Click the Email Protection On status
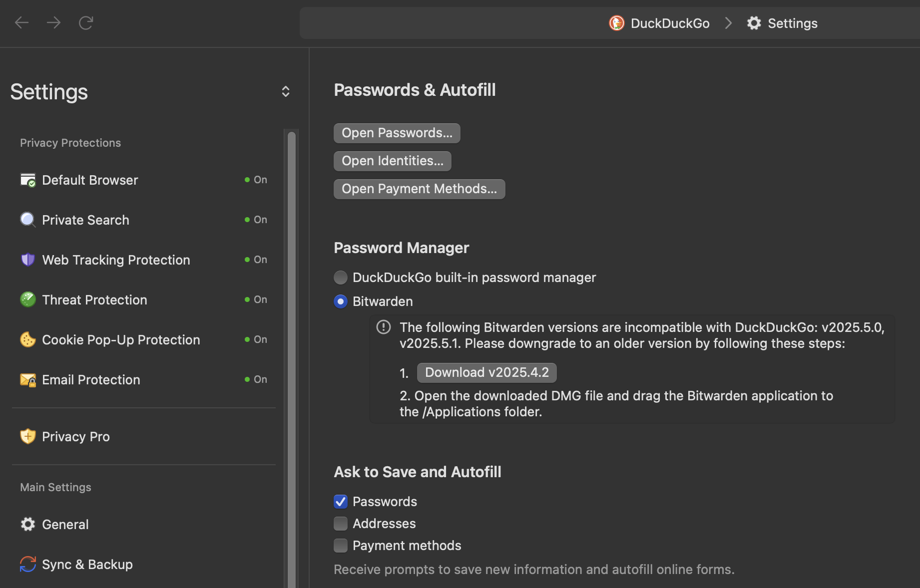 pyautogui.click(x=256, y=379)
